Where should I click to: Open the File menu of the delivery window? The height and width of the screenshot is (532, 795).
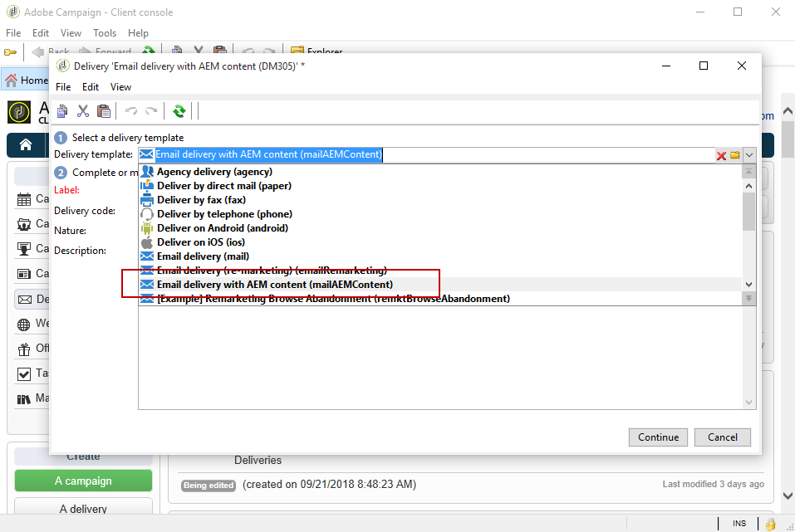pos(63,87)
